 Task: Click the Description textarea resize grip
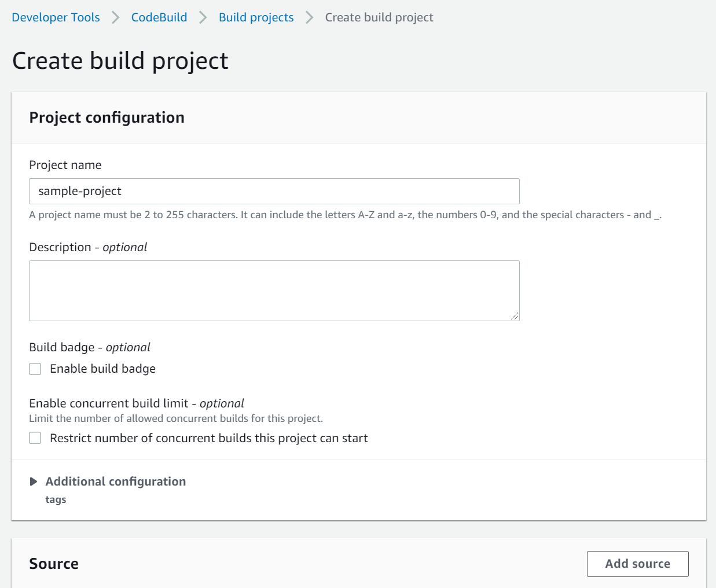515,316
